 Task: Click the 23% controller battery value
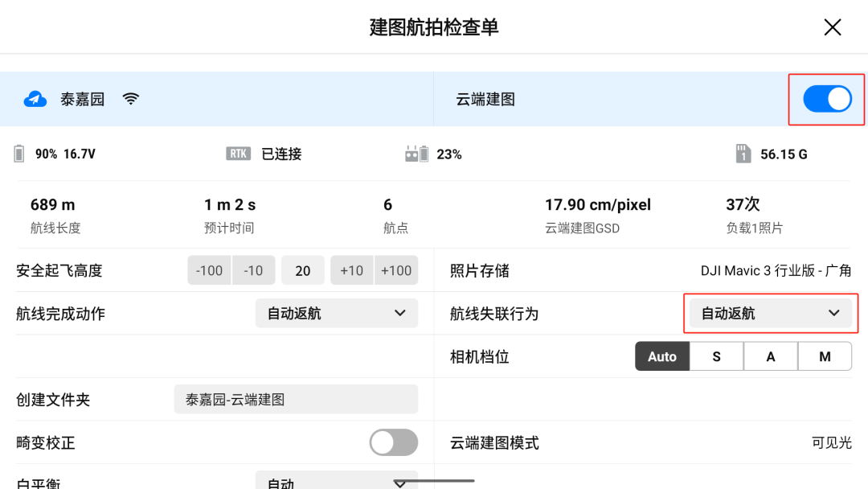pos(449,154)
